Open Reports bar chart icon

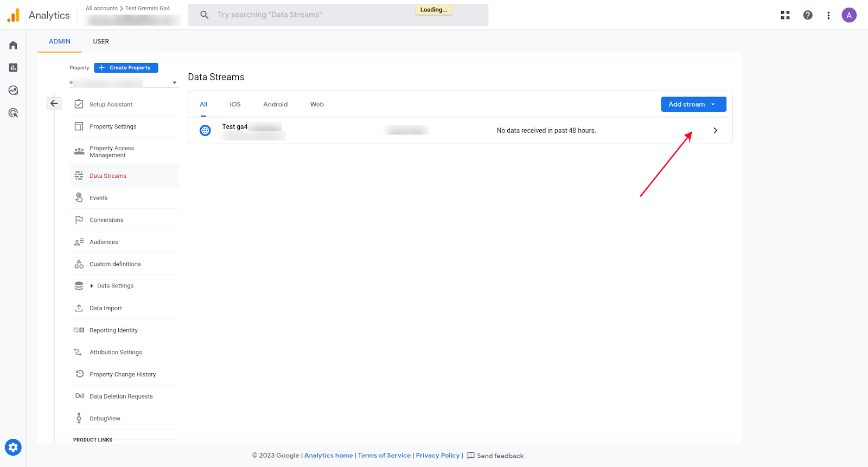pos(13,68)
